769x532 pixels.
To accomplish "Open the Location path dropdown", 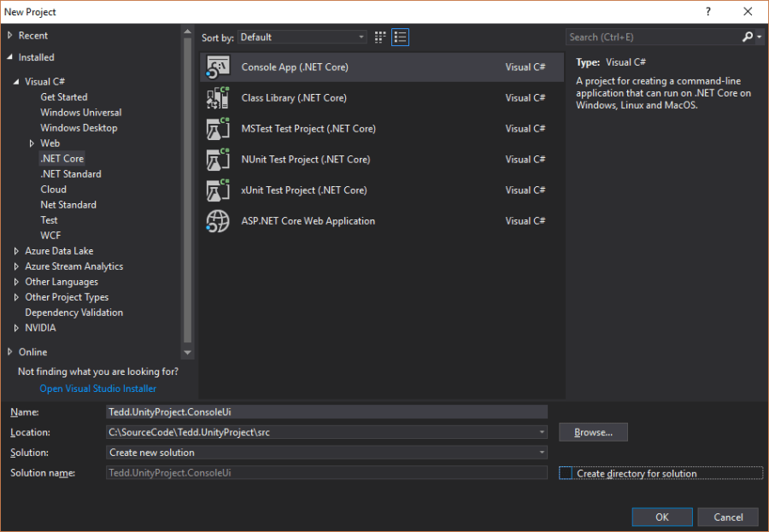I will point(542,432).
